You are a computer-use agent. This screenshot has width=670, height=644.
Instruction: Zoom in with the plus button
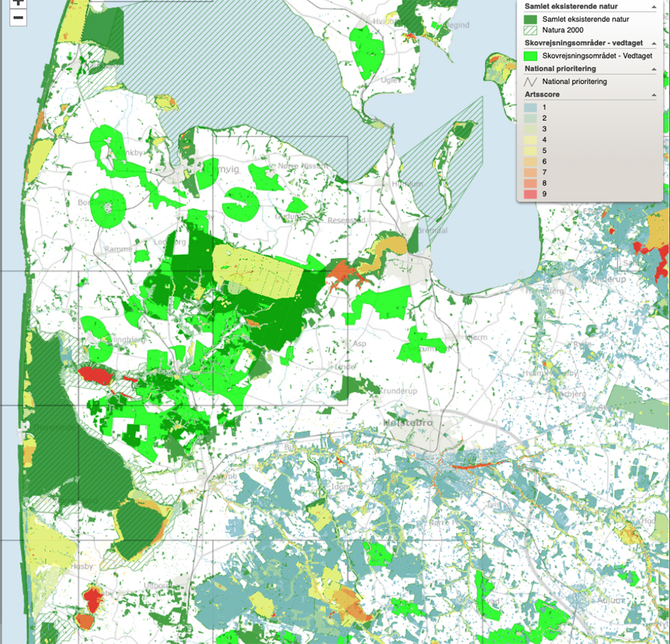[x=18, y=3]
